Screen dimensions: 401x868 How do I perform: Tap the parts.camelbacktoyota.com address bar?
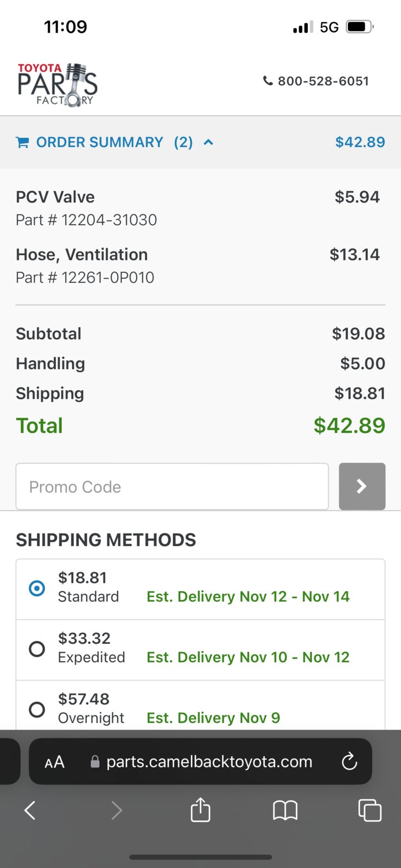200,762
